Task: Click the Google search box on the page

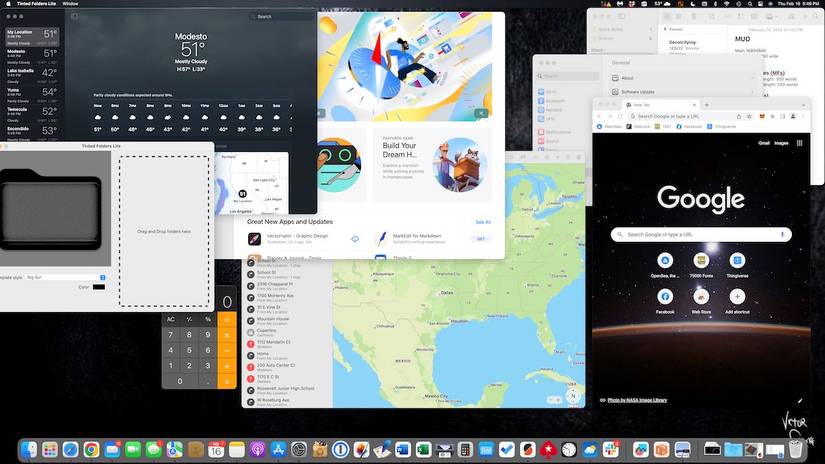Action: pyautogui.click(x=701, y=235)
